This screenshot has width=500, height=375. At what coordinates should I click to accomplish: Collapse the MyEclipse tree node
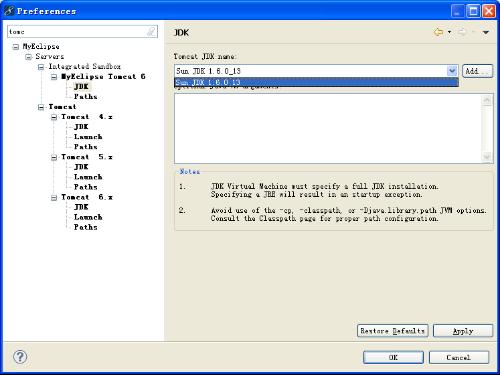click(16, 47)
